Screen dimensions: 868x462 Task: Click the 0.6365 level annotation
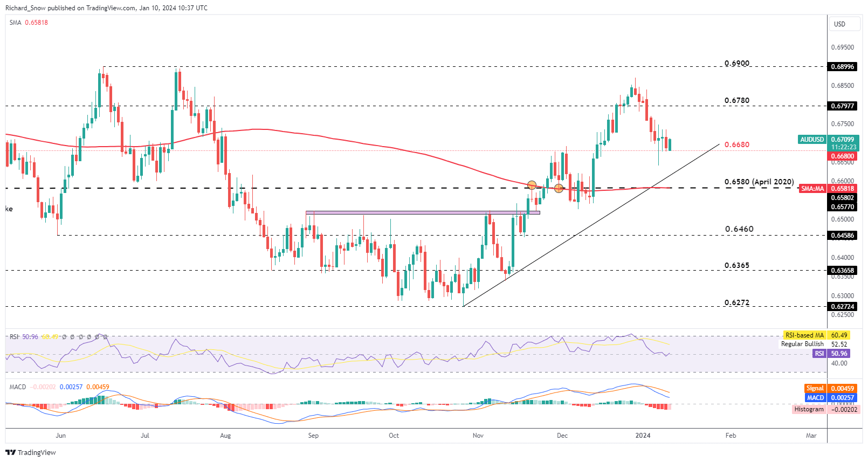(x=737, y=265)
